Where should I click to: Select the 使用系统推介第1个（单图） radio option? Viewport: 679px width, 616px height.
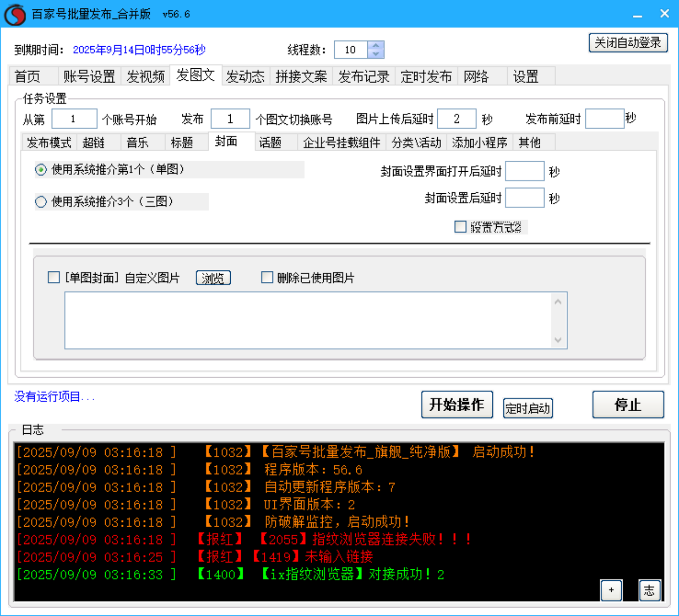click(40, 170)
